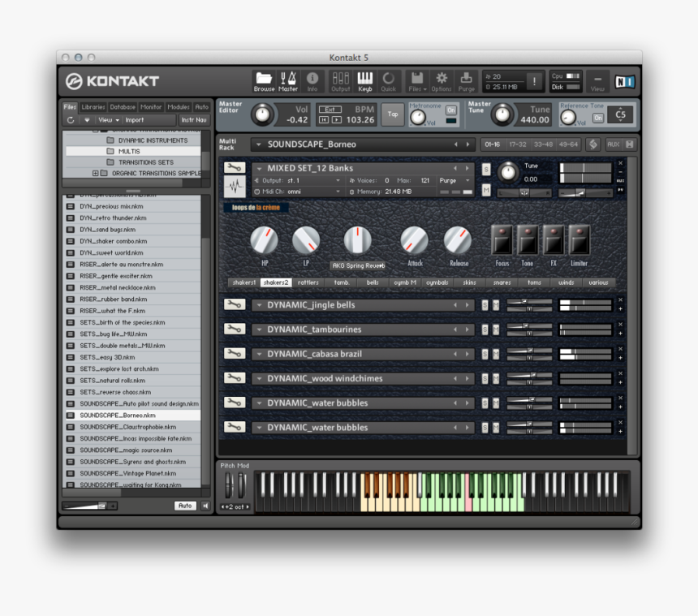
Task: Click the NI logo icon
Action: click(x=624, y=81)
